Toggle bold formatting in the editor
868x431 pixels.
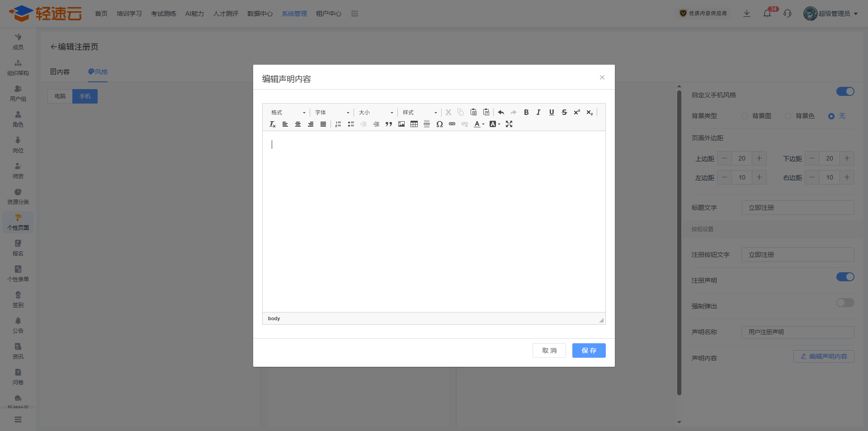click(x=526, y=113)
